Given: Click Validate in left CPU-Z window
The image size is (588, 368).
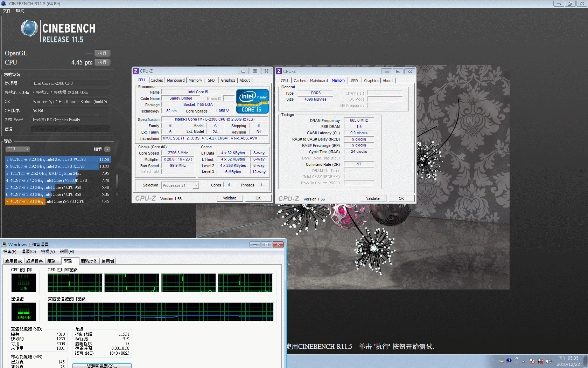Looking at the screenshot, I should click(230, 198).
